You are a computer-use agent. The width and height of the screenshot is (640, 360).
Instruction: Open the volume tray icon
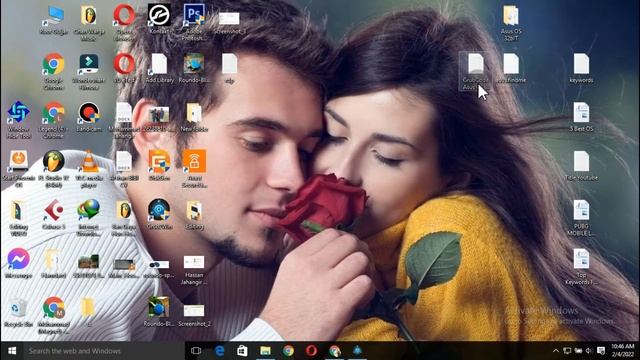(589, 351)
